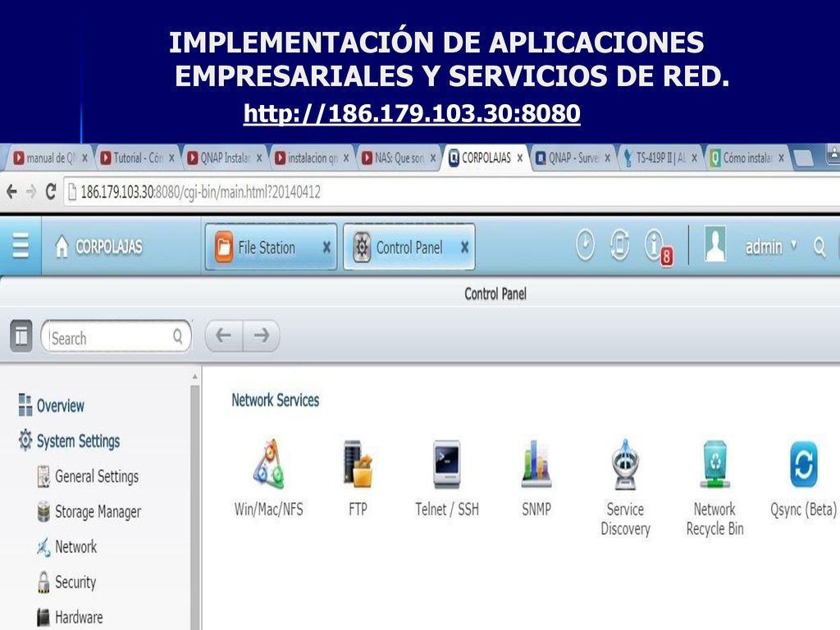Reload the browser page

(51, 192)
